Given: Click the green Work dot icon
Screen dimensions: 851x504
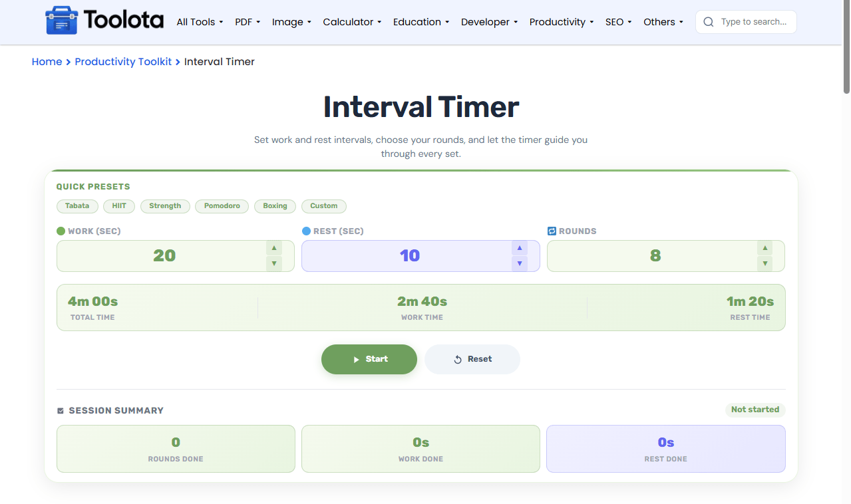Looking at the screenshot, I should [x=61, y=231].
